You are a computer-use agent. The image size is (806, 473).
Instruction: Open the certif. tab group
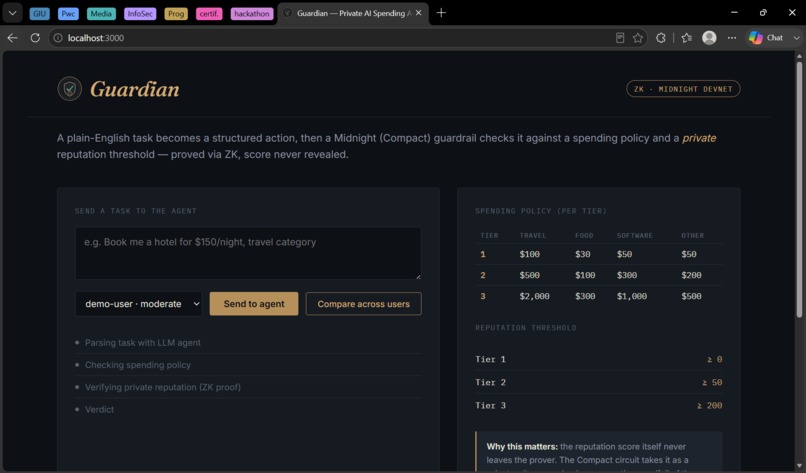(209, 13)
